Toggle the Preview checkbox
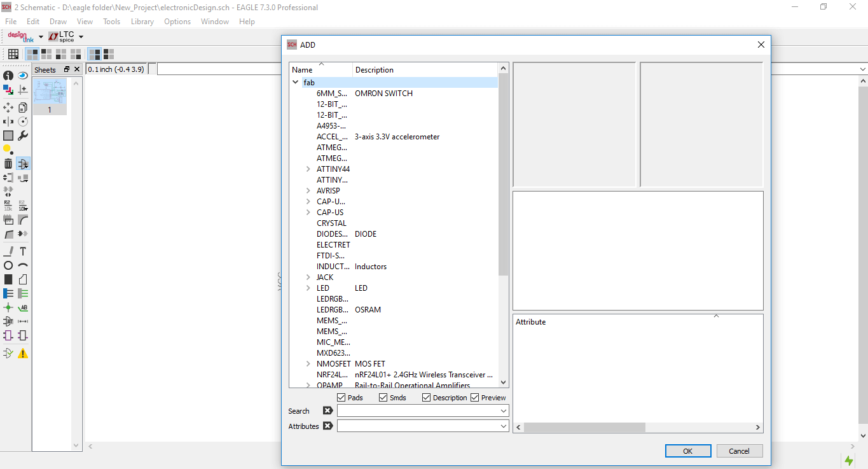Viewport: 868px width, 469px height. 474,397
